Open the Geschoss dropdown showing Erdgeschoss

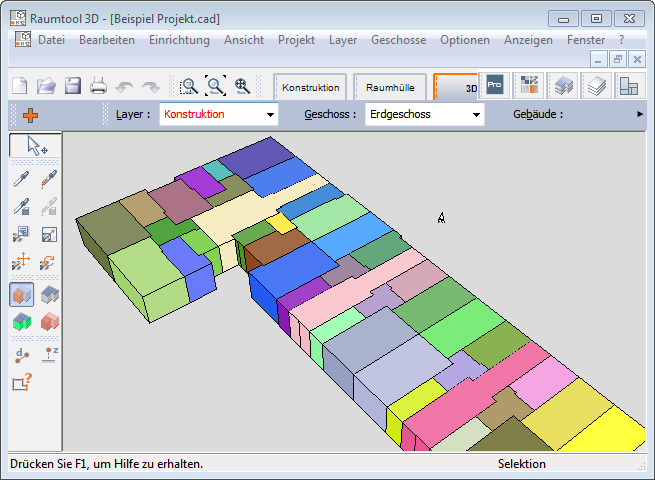click(424, 114)
